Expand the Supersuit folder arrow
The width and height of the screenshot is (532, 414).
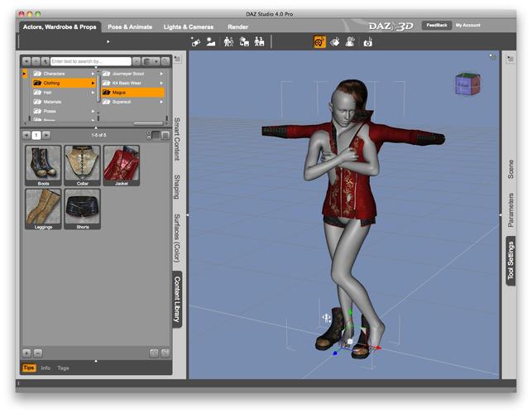161,102
